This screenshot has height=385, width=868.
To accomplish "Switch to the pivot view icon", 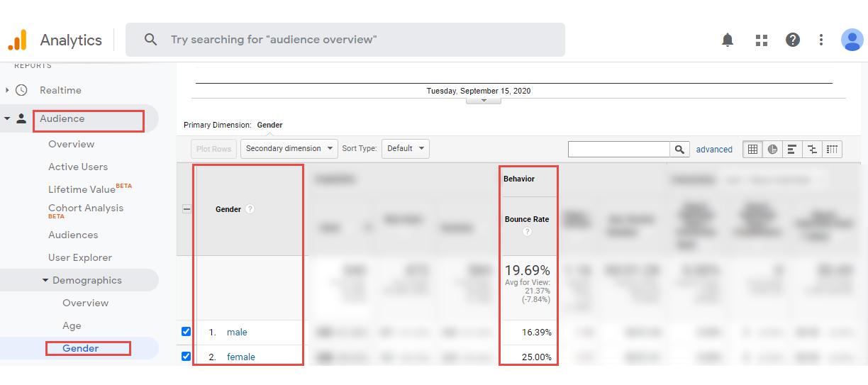I will (x=832, y=149).
